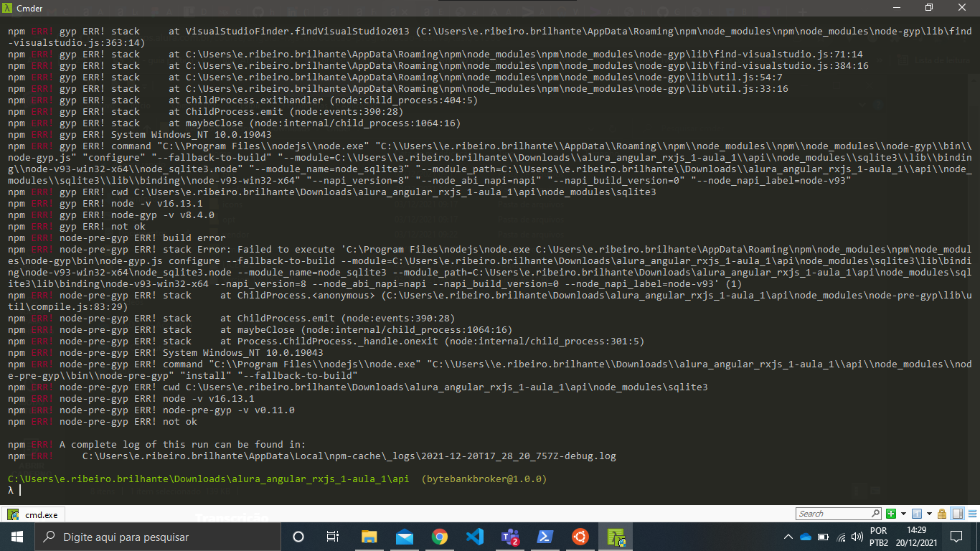The height and width of the screenshot is (551, 980).
Task: Open Windows Start menu
Action: click(17, 537)
